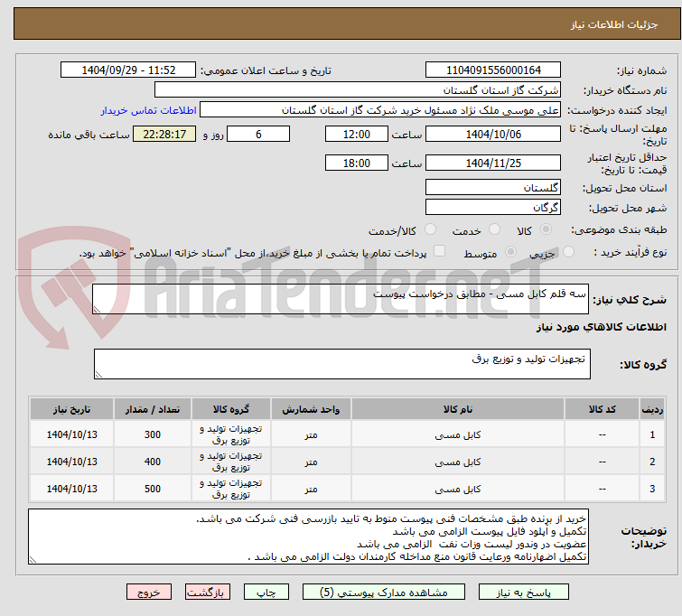Click the date 1404/10/13 in row 1
Viewport: 682px width, 616px height.
71,434
